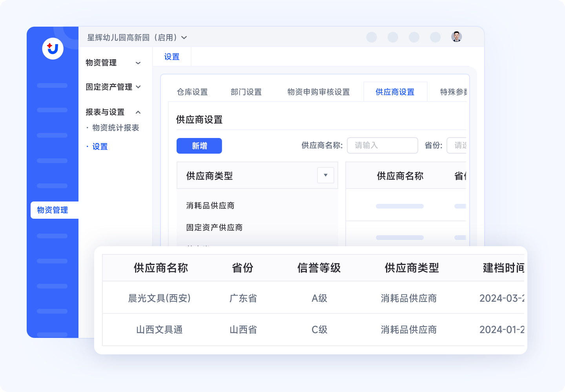Click the 供应商名称 column header in the main table
565x392 pixels.
[x=400, y=176]
